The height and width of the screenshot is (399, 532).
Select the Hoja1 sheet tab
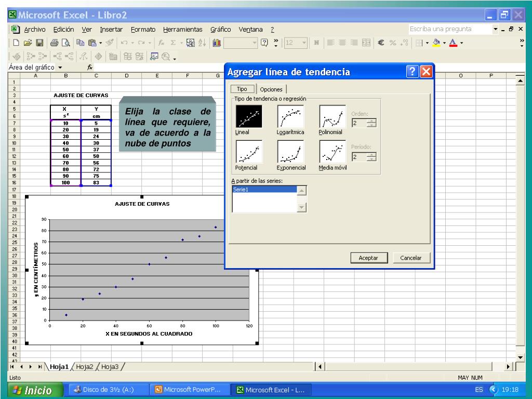pyautogui.click(x=59, y=367)
